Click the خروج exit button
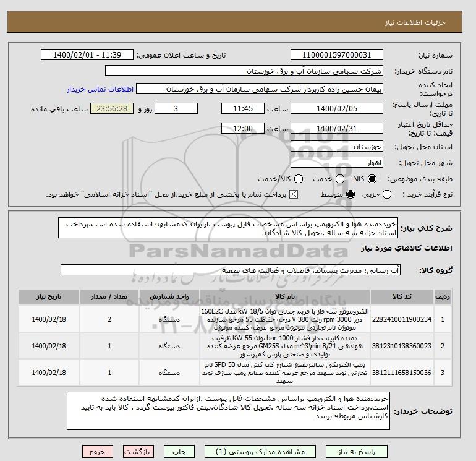The height and width of the screenshot is (461, 476). coord(98,452)
